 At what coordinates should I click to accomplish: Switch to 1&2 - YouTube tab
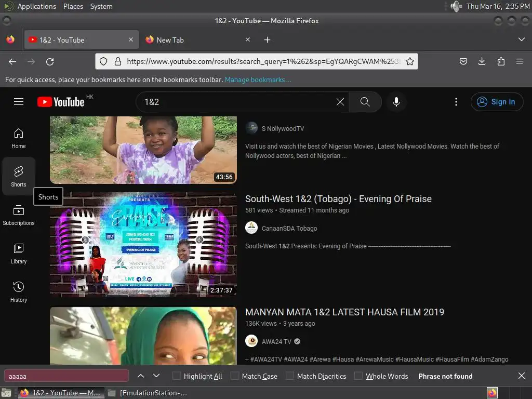pyautogui.click(x=82, y=39)
